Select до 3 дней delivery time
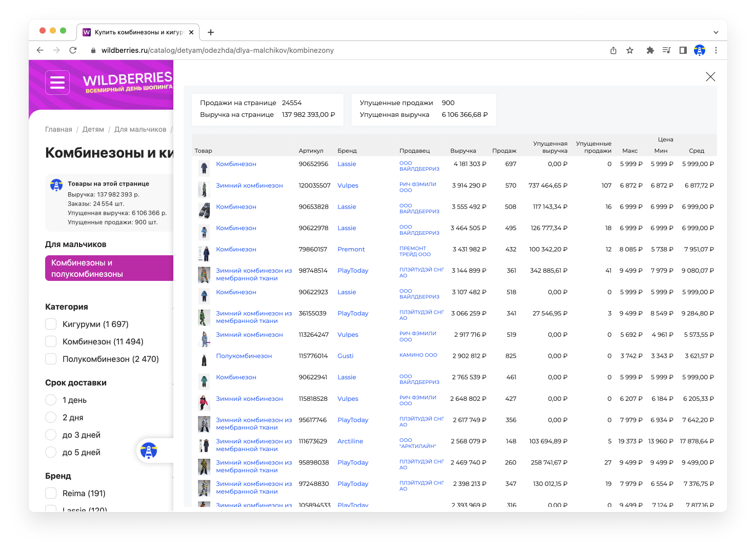 [x=51, y=435]
